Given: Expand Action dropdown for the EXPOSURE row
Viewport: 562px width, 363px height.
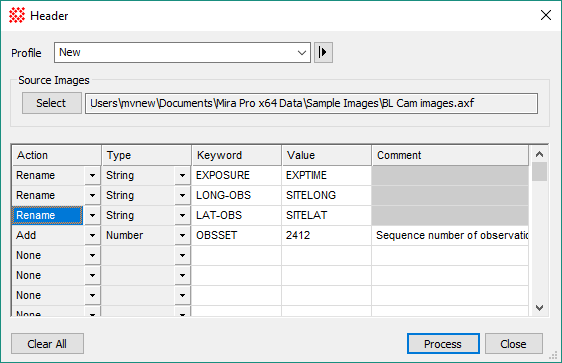Looking at the screenshot, I should pyautogui.click(x=92, y=175).
